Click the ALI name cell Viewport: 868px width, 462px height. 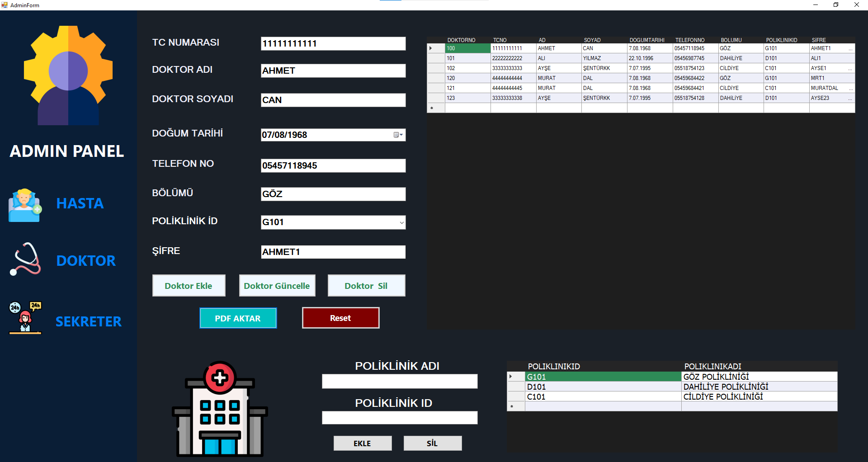click(559, 58)
